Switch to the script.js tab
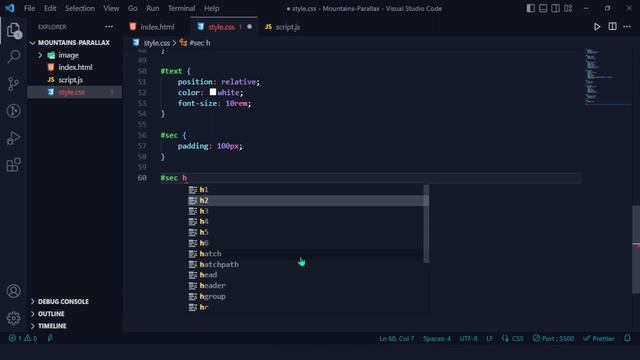 click(287, 27)
